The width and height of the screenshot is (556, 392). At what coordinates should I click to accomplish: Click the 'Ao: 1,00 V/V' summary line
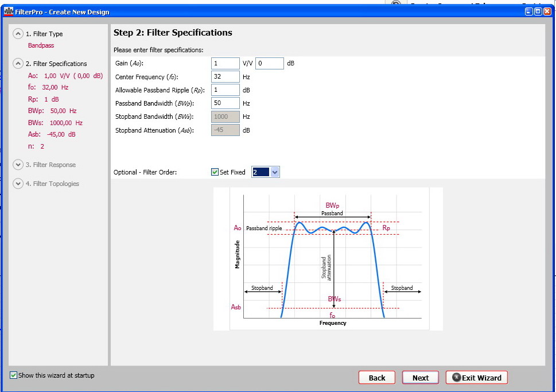(65, 76)
